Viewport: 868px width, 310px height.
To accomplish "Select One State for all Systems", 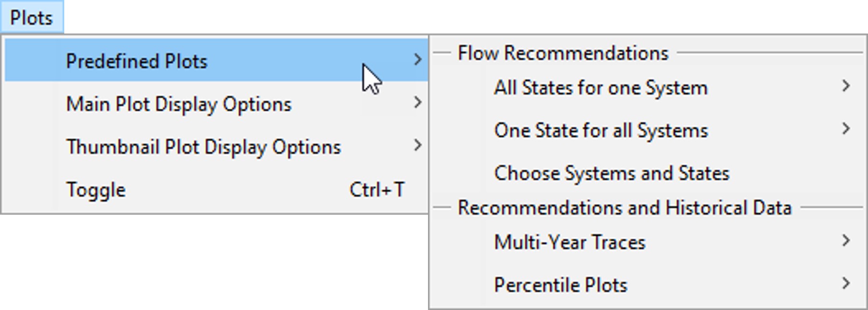I will tap(601, 130).
